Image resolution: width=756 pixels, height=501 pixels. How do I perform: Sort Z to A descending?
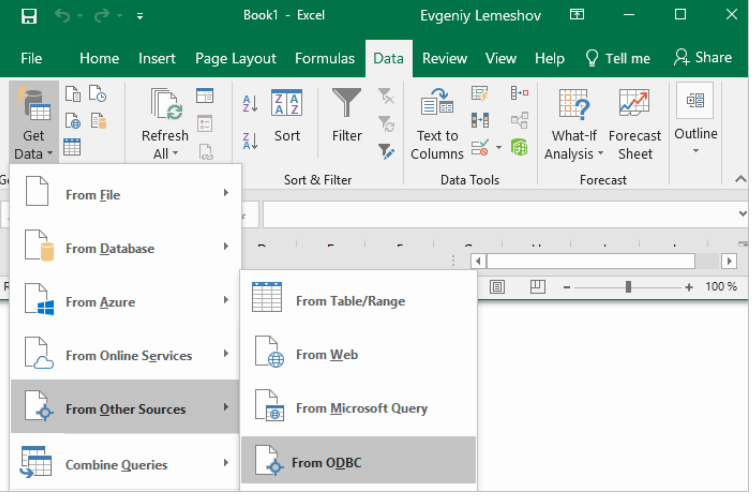[x=250, y=141]
